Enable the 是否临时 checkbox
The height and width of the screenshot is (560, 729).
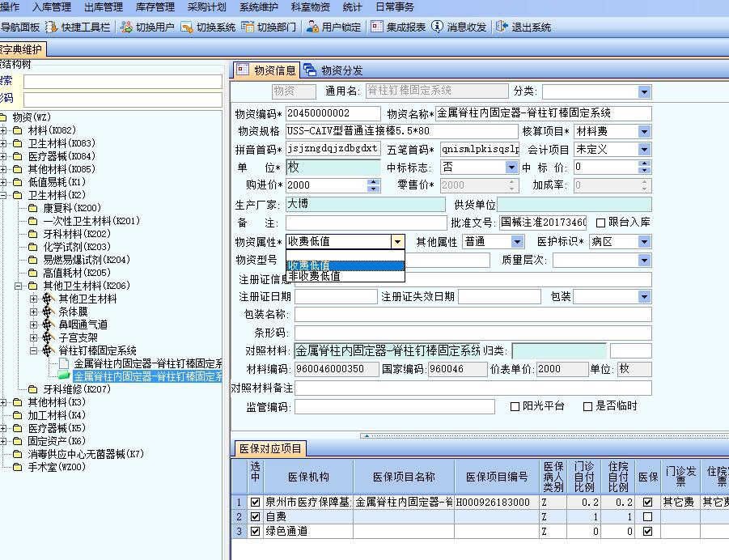[587, 407]
